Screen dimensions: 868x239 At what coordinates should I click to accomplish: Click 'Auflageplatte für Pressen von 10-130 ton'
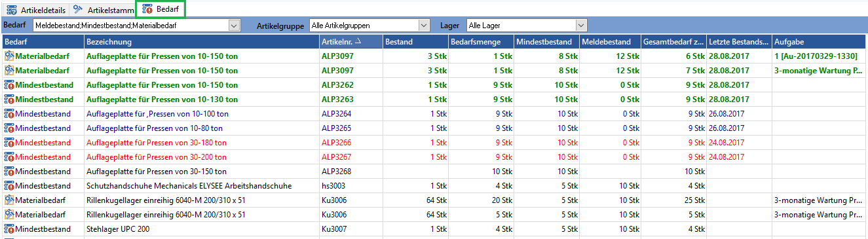click(x=162, y=100)
